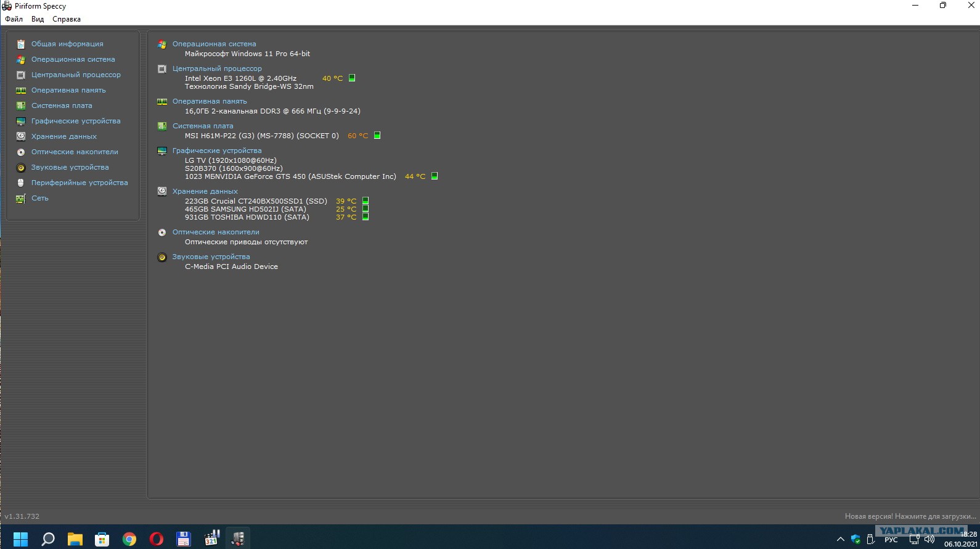This screenshot has width=980, height=549.
Task: Click the C-Media PCI Audio Device line
Action: pos(231,266)
